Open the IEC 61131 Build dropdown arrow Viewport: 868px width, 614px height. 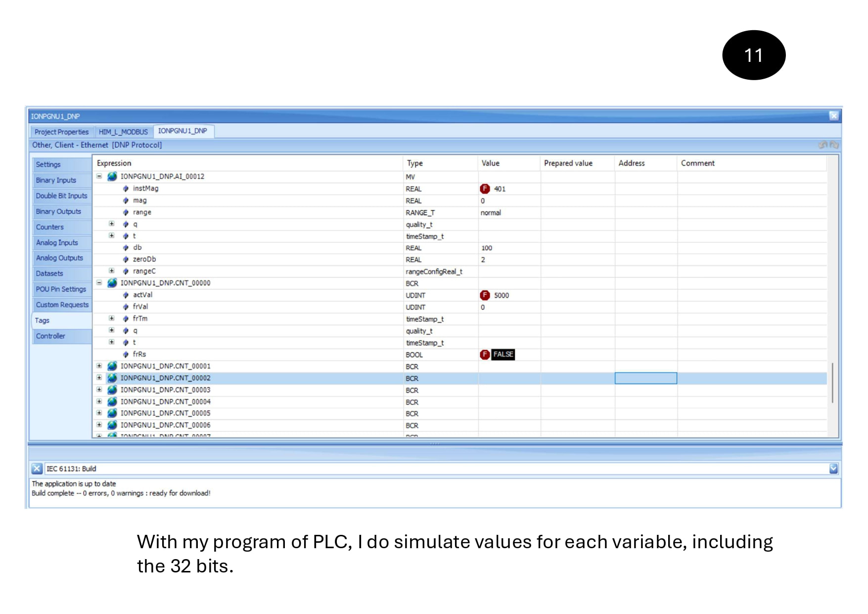833,469
